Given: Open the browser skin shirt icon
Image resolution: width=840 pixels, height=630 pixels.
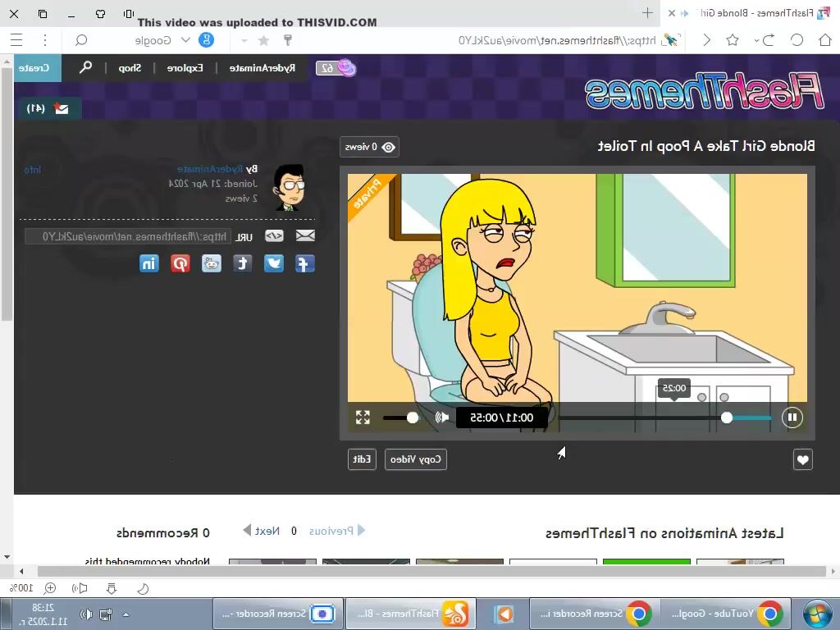Looking at the screenshot, I should [100, 14].
